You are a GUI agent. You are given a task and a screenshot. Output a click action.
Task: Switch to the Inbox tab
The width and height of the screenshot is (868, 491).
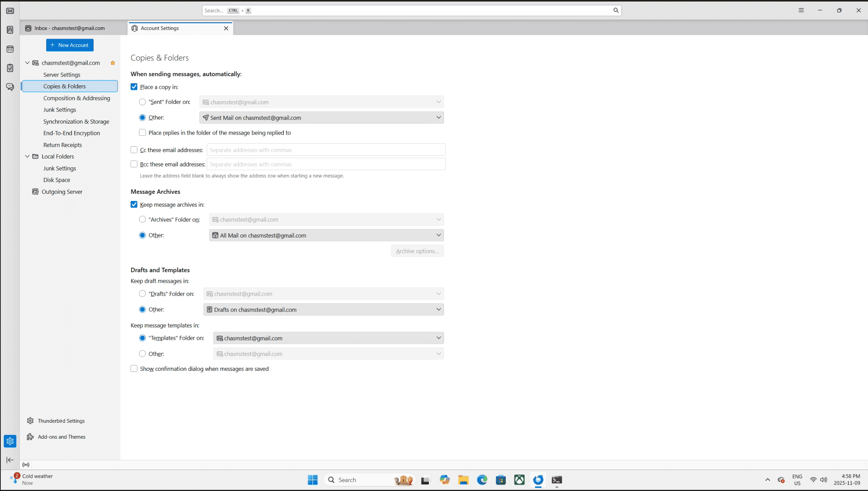click(70, 28)
